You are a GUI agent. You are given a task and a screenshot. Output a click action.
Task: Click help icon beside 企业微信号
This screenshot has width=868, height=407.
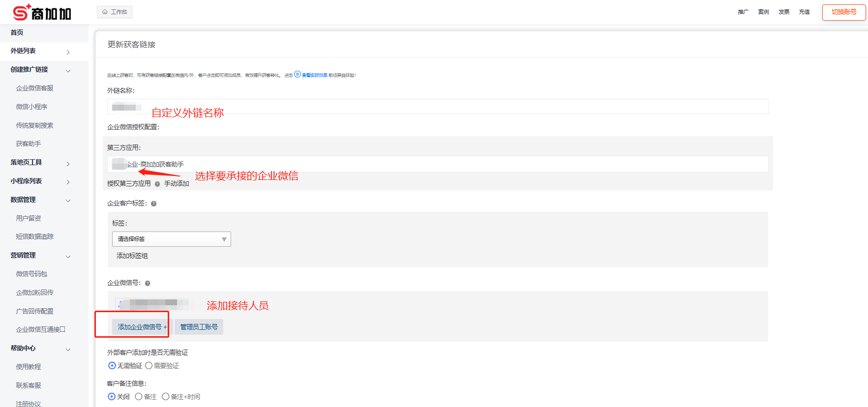point(148,283)
